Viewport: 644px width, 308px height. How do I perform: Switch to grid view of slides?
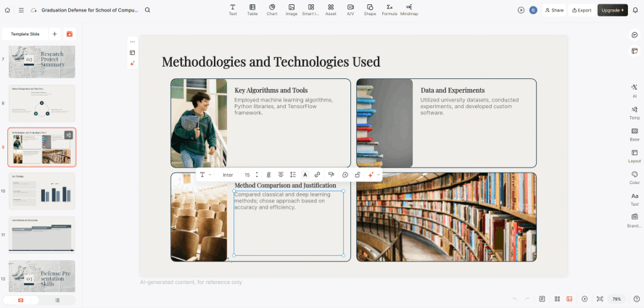556,299
